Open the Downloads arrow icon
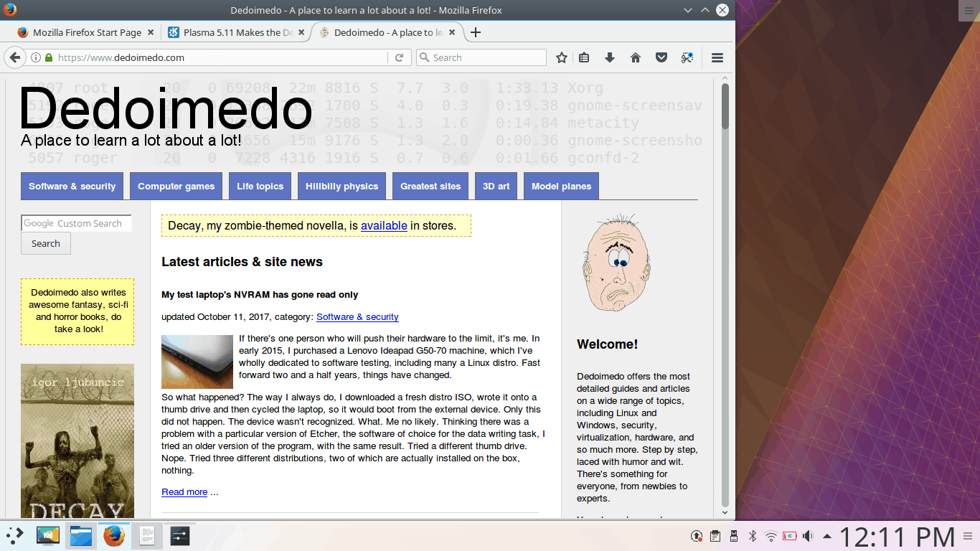Image resolution: width=980 pixels, height=551 pixels. [610, 57]
